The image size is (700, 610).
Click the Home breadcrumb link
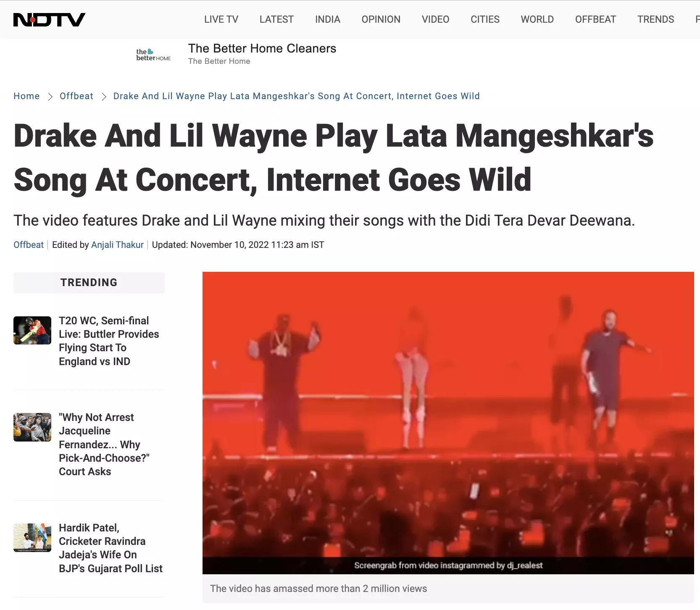coord(26,96)
